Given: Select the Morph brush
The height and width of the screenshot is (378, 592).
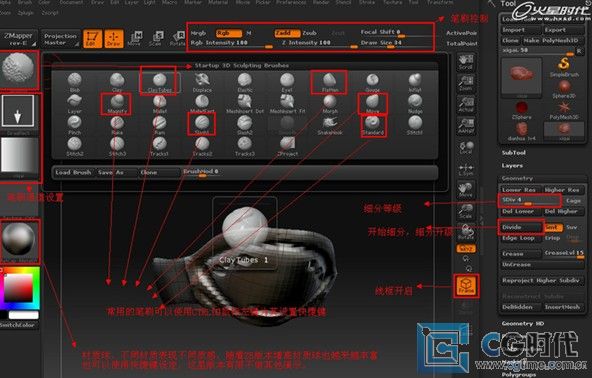Looking at the screenshot, I should 330,104.
